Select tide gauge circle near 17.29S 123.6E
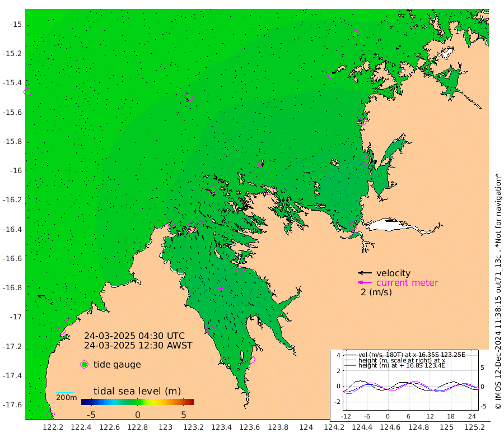This screenshot has width=504, height=437. pyautogui.click(x=251, y=360)
